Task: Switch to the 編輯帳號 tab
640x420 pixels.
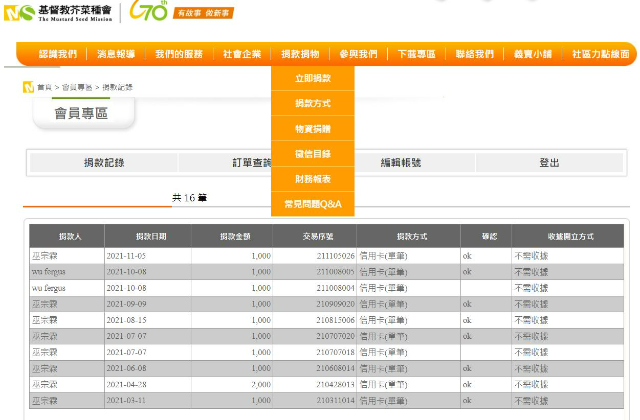Action: (x=401, y=163)
